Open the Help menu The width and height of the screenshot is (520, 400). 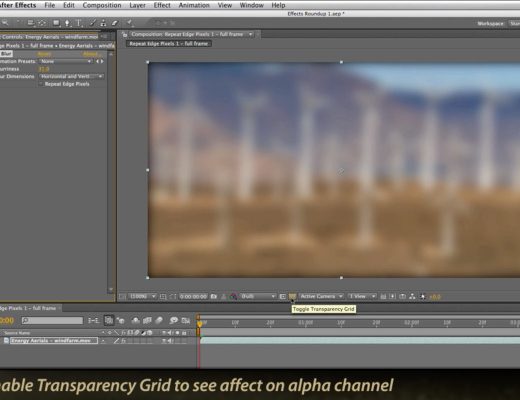click(x=278, y=5)
